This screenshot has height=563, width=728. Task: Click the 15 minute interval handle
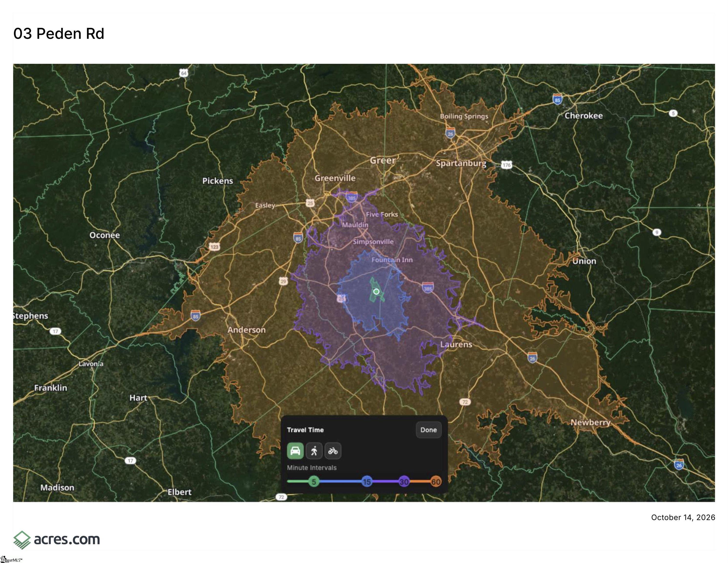pyautogui.click(x=367, y=481)
